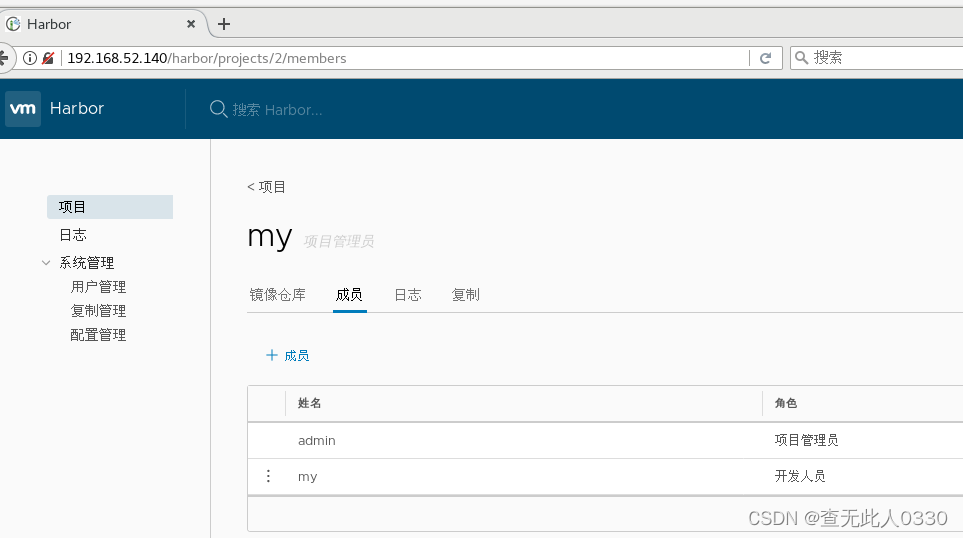This screenshot has width=963, height=538.
Task: Close the Harbor browser tab
Action: pos(191,24)
